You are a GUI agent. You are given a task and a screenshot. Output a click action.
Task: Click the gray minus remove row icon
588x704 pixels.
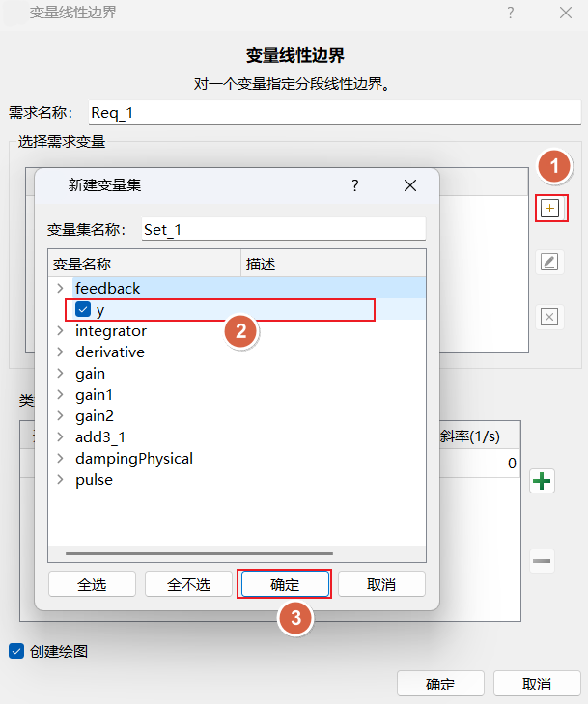tap(543, 561)
